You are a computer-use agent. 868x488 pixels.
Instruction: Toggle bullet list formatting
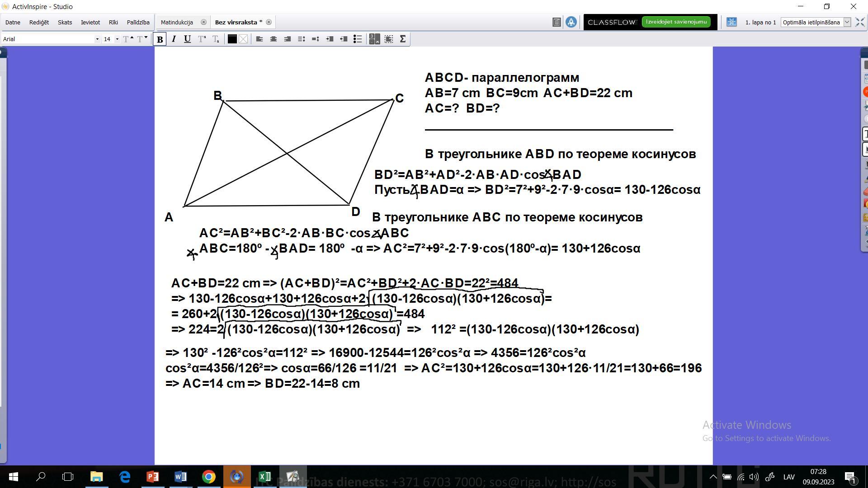point(358,39)
